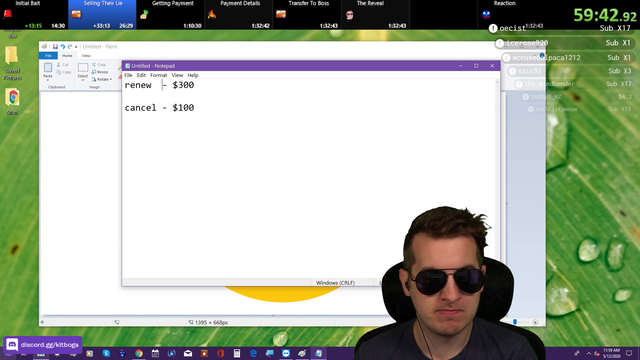Close the Notepad window

[x=492, y=66]
